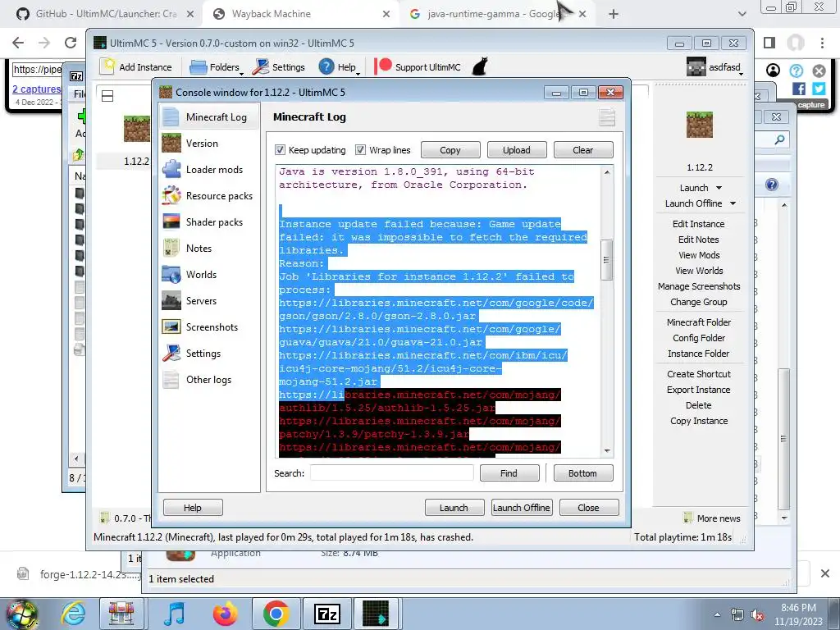Open Config Folder from side panel

click(699, 337)
